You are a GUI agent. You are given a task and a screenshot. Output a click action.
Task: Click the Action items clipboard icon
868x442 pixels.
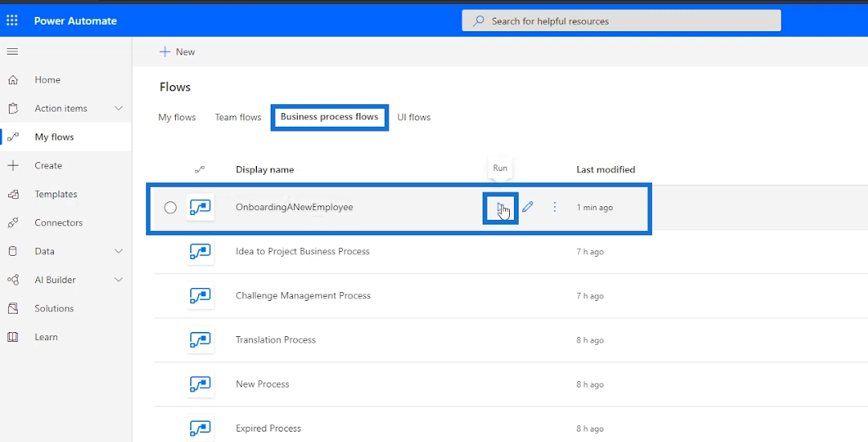coord(13,108)
